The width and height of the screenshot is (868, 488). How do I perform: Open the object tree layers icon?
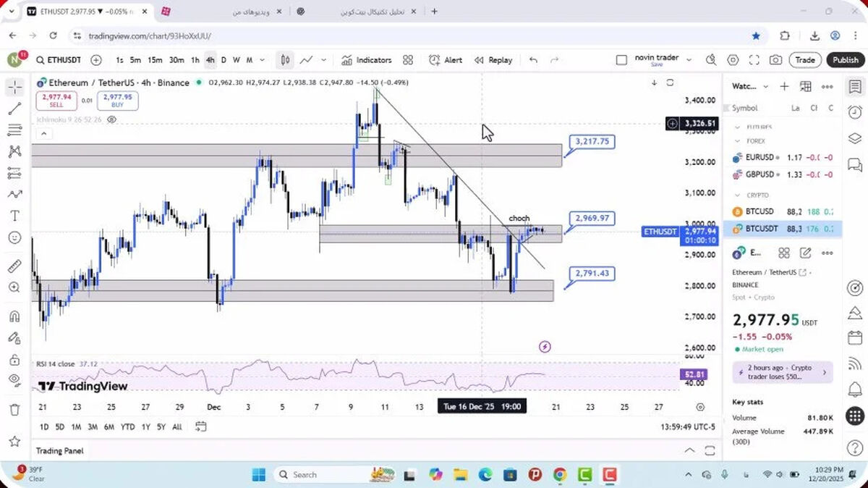[855, 138]
